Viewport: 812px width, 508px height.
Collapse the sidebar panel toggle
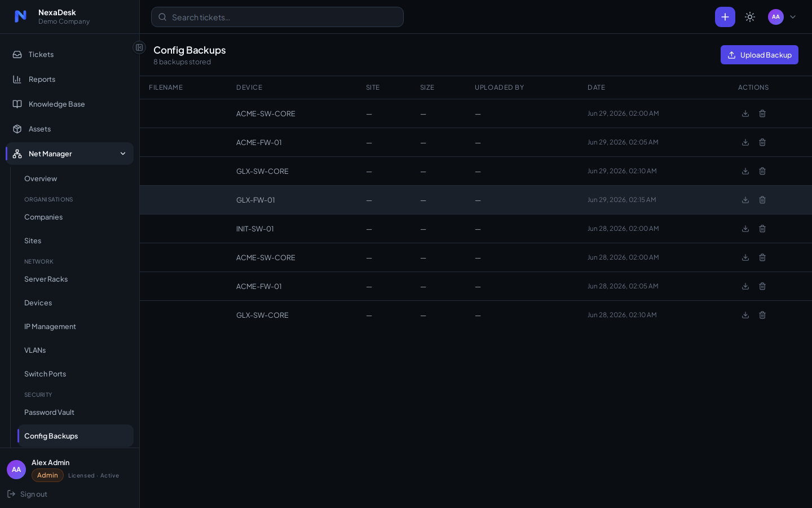coord(139,47)
